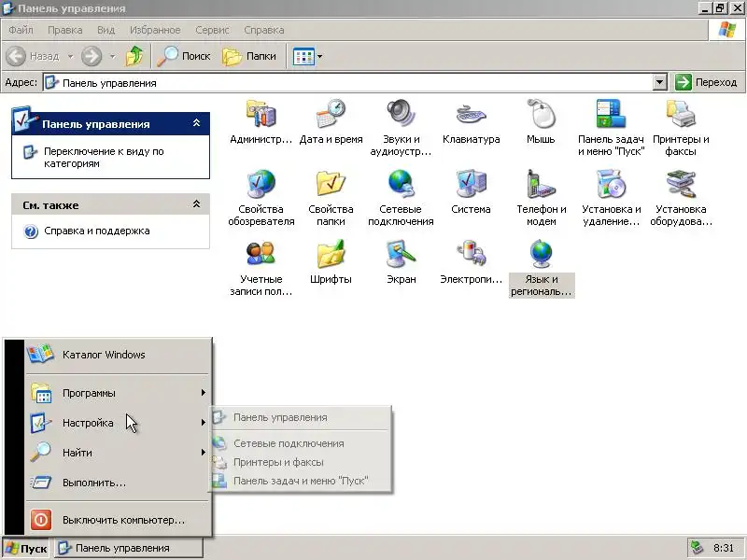Image resolution: width=747 pixels, height=560 pixels.
Task: Open the Файл menu
Action: [21, 30]
